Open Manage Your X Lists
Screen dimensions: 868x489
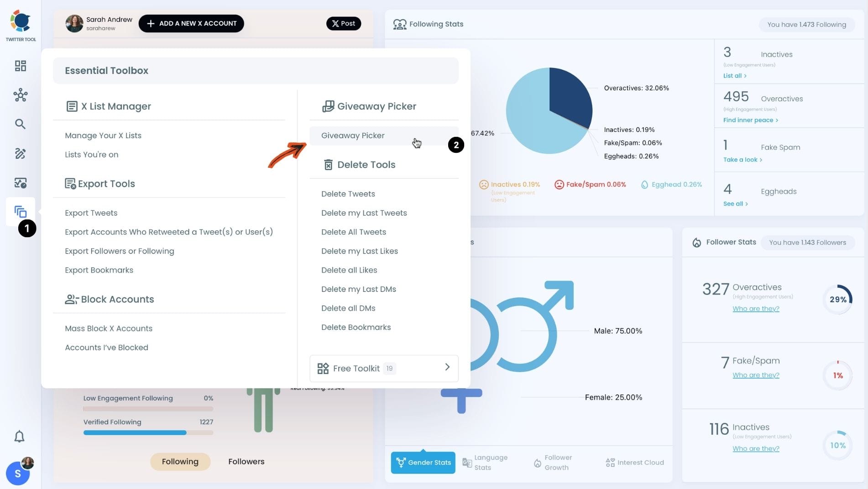103,135
